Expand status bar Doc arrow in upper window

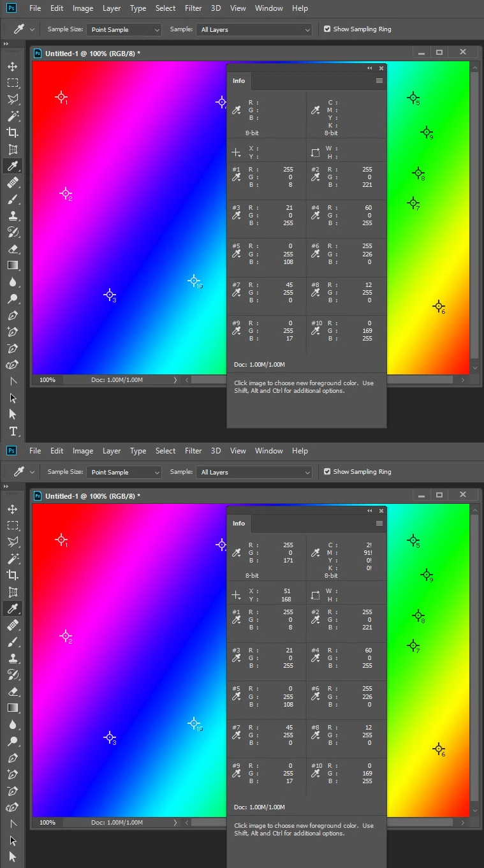pyautogui.click(x=175, y=379)
